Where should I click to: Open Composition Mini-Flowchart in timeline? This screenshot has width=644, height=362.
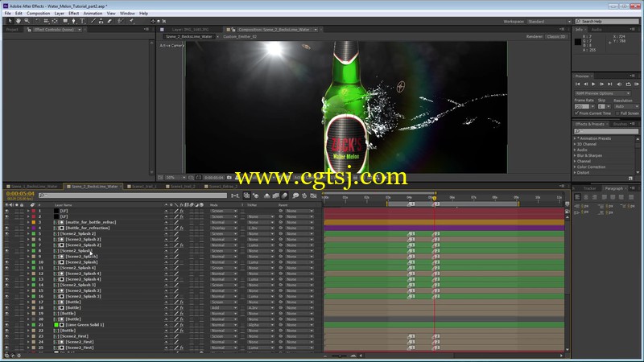pos(235,195)
